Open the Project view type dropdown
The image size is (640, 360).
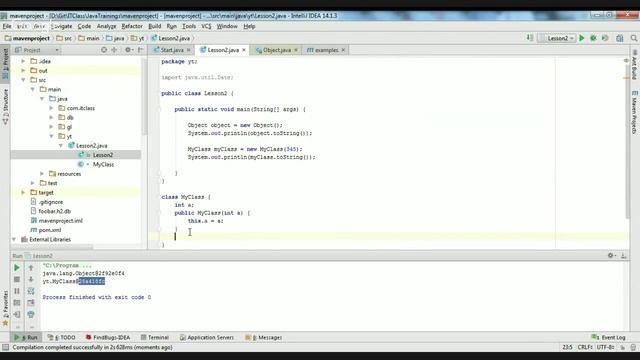[x=38, y=50]
